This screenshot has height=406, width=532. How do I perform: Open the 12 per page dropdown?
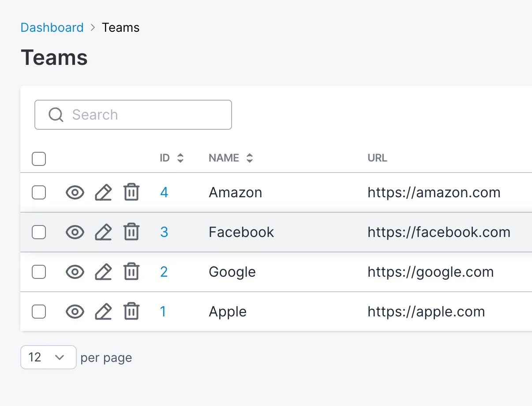49,357
